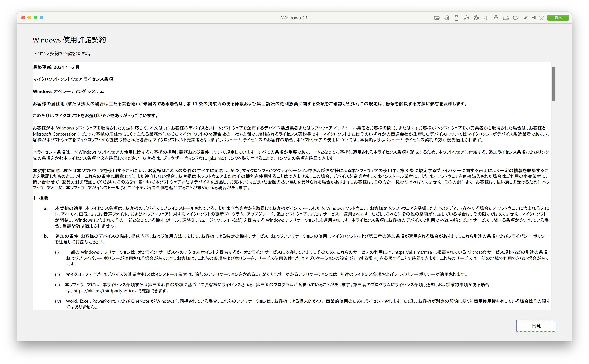
Task: Click the '1. 概要' section heading
Action: 41,198
